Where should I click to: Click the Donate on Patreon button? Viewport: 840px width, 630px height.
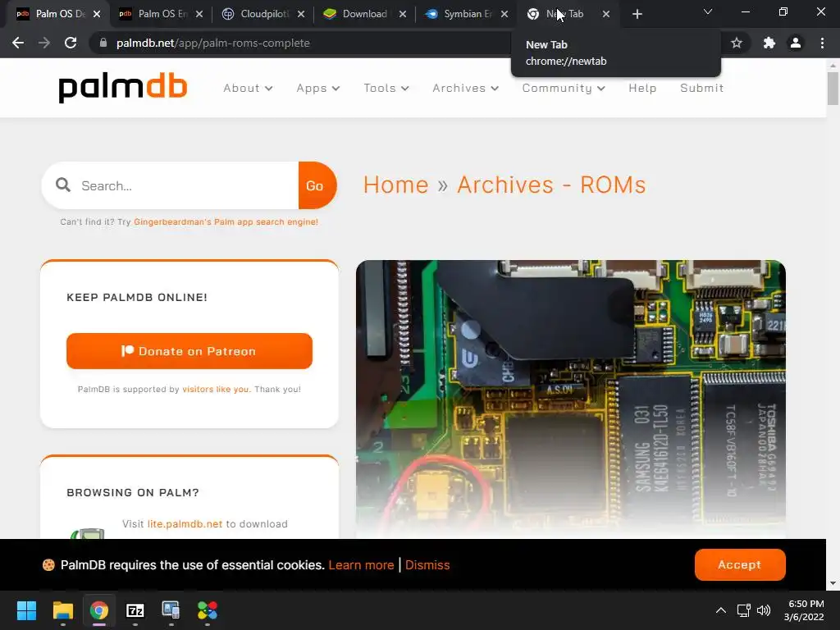[189, 351]
